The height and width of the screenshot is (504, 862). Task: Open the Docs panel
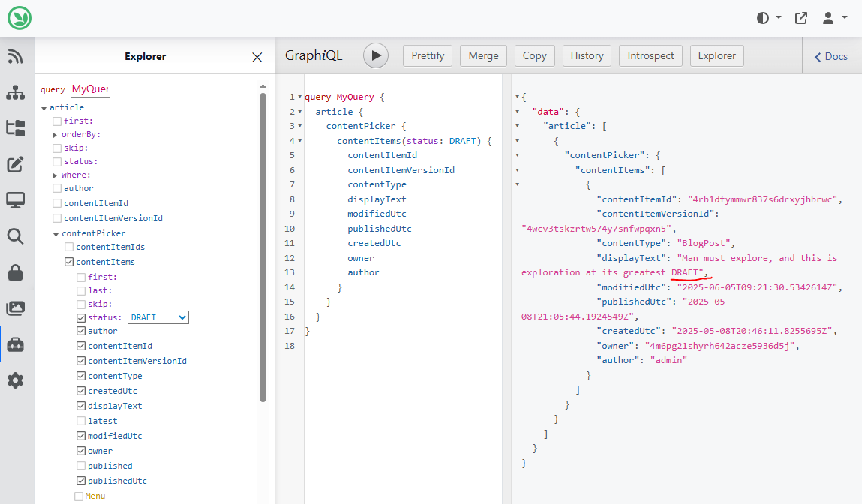(x=830, y=56)
